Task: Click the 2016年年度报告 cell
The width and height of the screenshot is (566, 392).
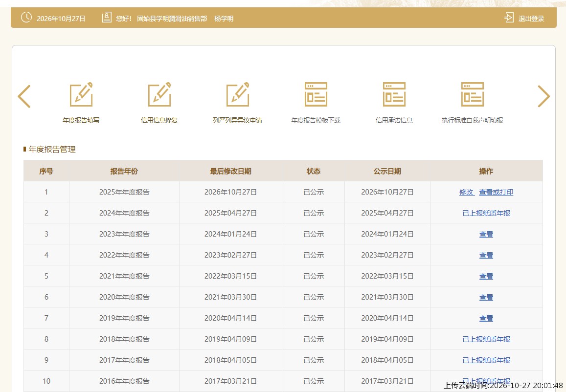Action: pyautogui.click(x=124, y=381)
